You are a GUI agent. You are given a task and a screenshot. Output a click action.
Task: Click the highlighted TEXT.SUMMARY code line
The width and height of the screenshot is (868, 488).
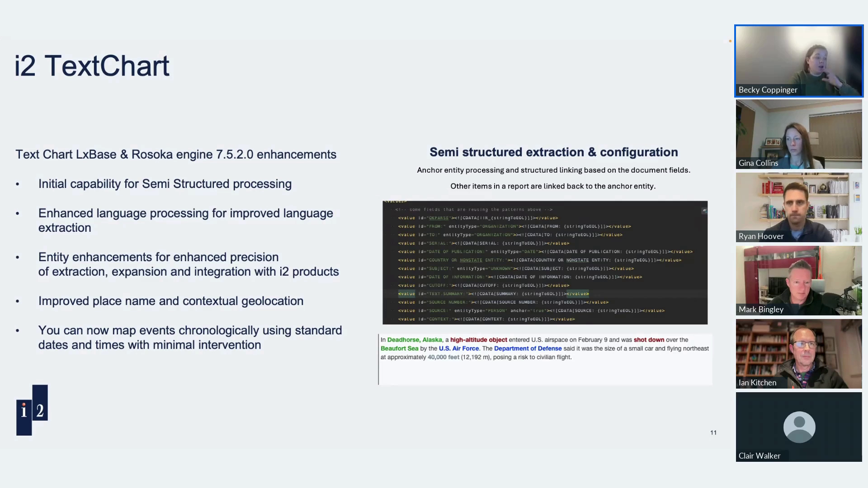(x=493, y=294)
